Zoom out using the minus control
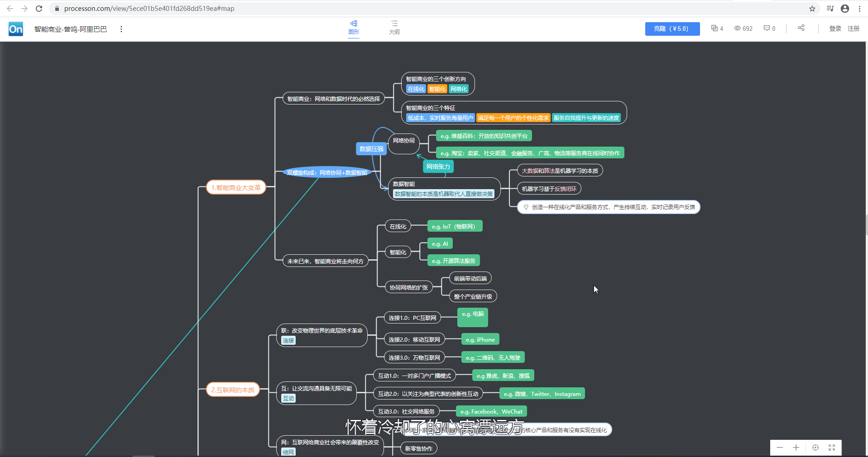Image resolution: width=868 pixels, height=457 pixels. (x=780, y=447)
